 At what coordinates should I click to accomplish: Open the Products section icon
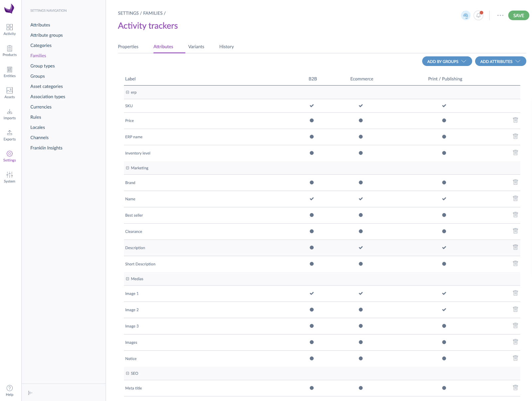[x=10, y=48]
